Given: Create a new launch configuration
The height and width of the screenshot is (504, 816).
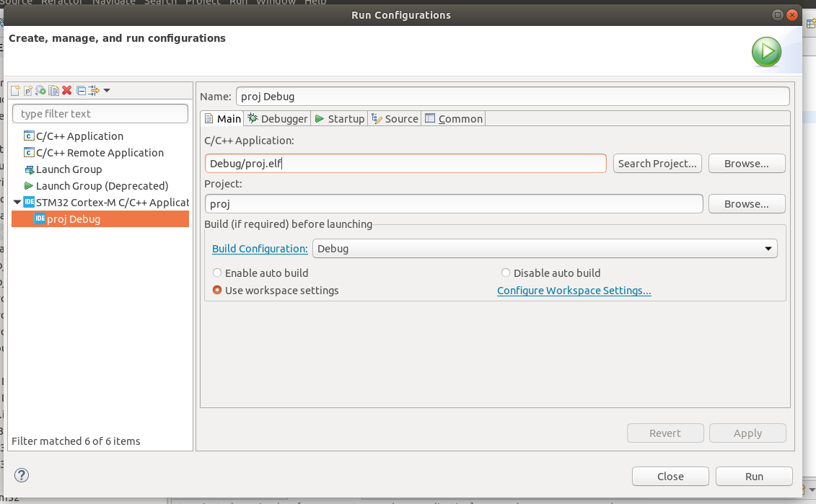Looking at the screenshot, I should pos(15,90).
